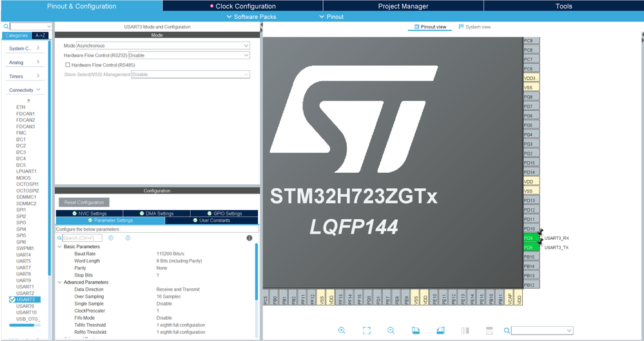Select UART4 in connectivity list

point(23,255)
